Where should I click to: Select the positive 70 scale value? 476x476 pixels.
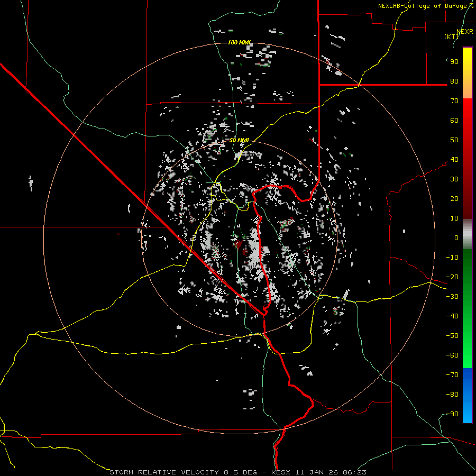(x=454, y=101)
